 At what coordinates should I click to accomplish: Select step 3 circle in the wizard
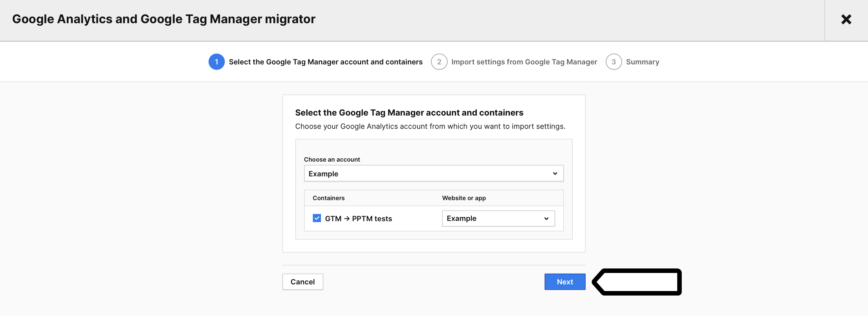[614, 62]
